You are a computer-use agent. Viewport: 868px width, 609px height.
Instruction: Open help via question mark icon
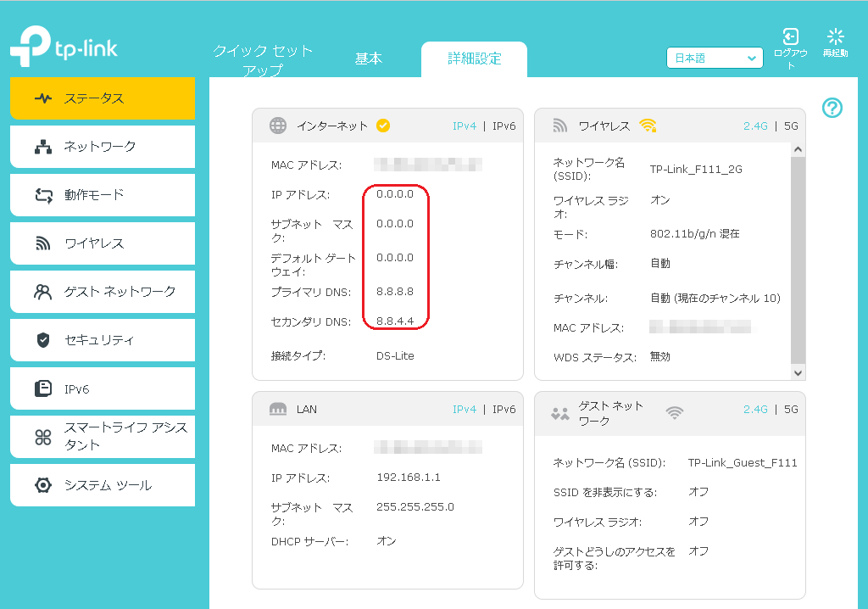coord(832,108)
